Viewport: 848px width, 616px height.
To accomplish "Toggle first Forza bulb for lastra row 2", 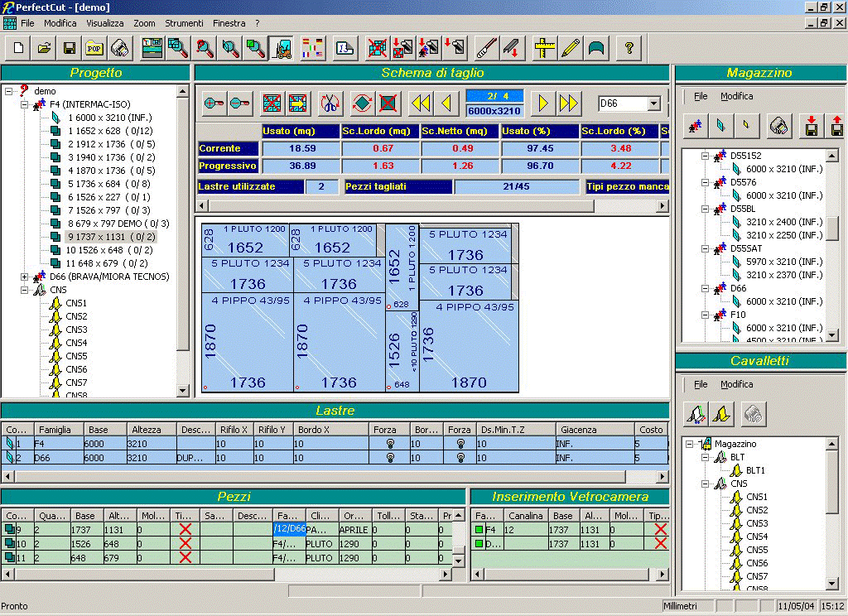I will click(390, 458).
